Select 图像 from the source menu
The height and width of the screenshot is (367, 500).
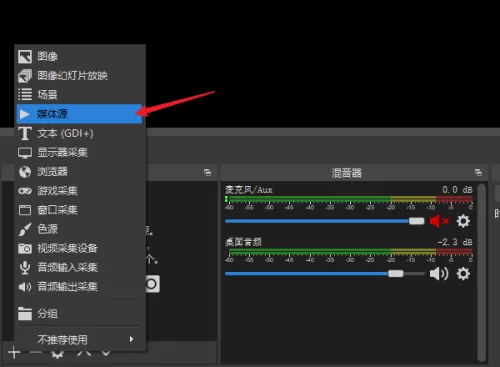click(x=80, y=57)
